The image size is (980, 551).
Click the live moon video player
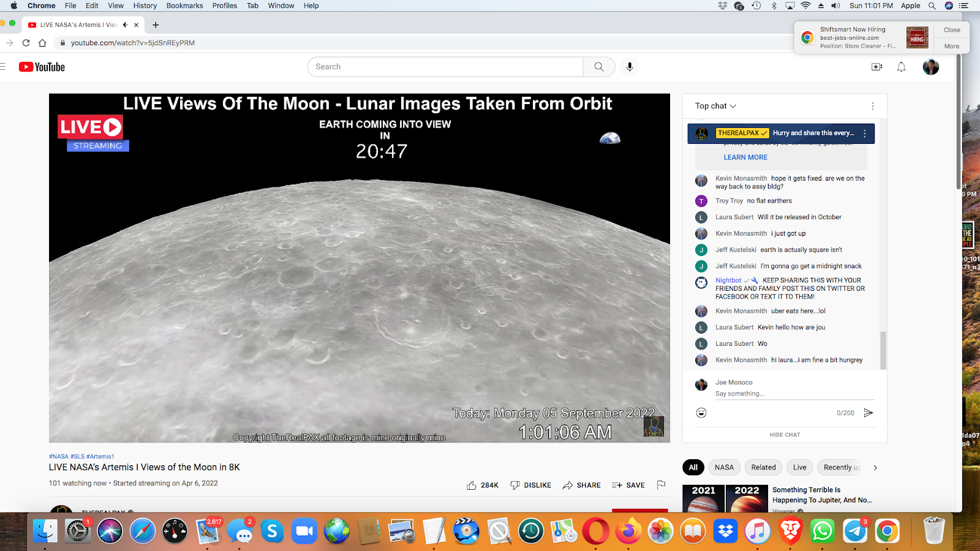pyautogui.click(x=360, y=268)
